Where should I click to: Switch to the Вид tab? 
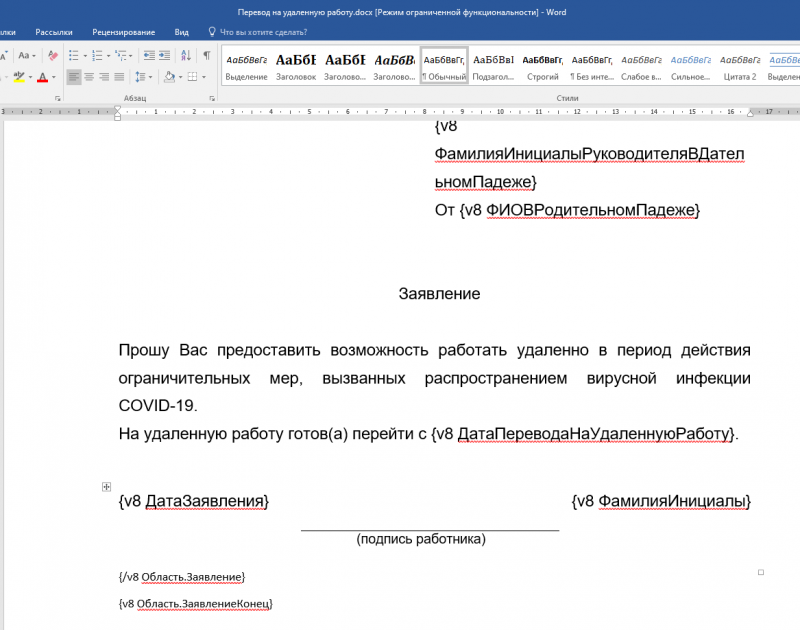click(181, 32)
